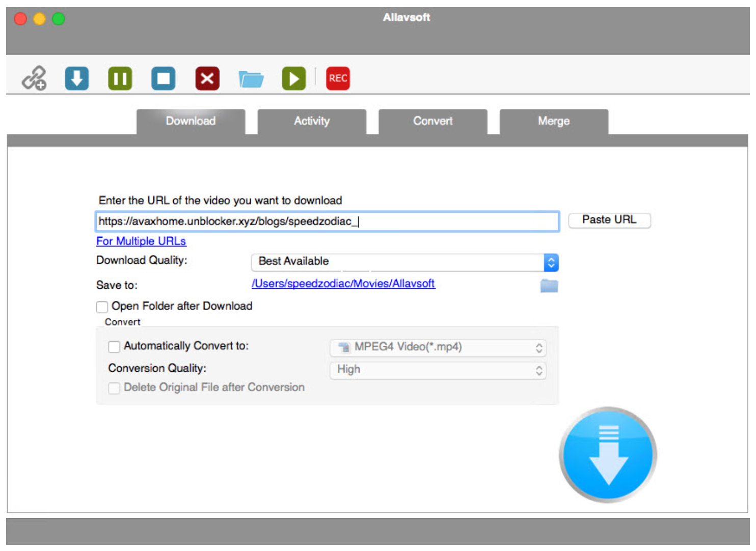Maximize the window with the green button

pyautogui.click(x=59, y=19)
